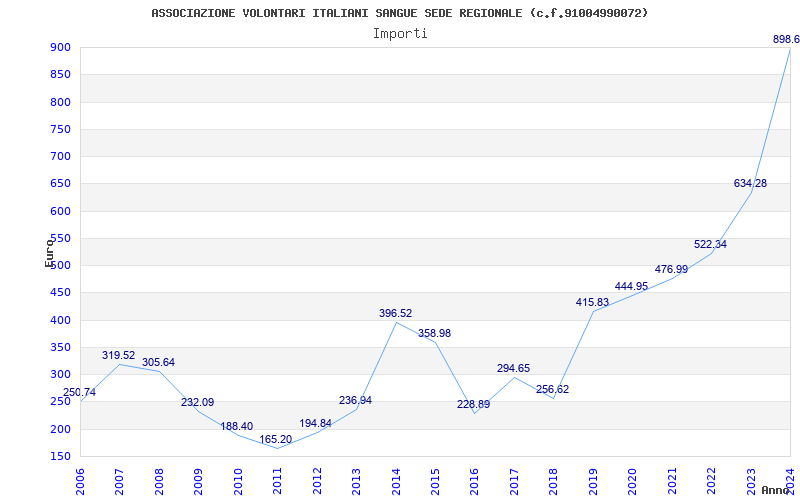
Task: Click the 2009 year label
Action: 198,482
